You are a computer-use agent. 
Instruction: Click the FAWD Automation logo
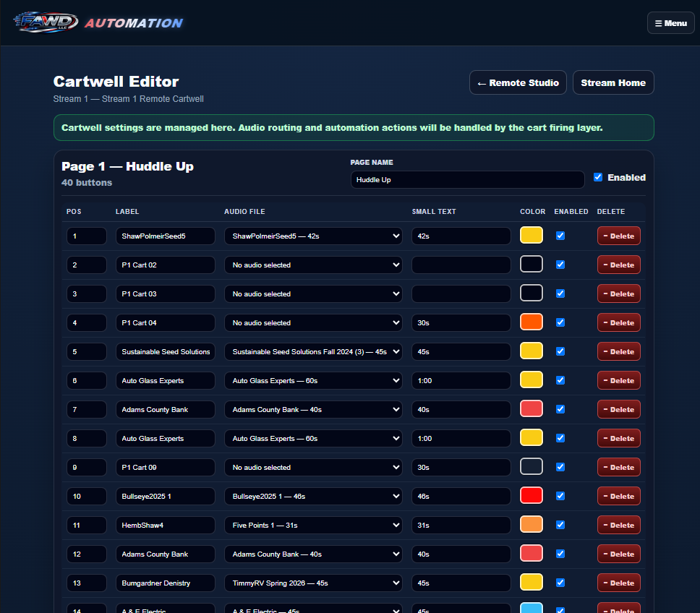pyautogui.click(x=98, y=22)
